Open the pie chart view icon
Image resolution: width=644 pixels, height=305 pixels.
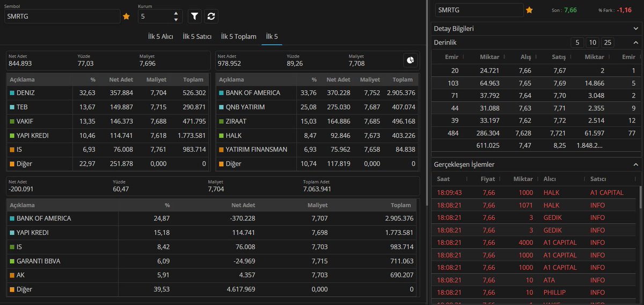[x=411, y=61]
